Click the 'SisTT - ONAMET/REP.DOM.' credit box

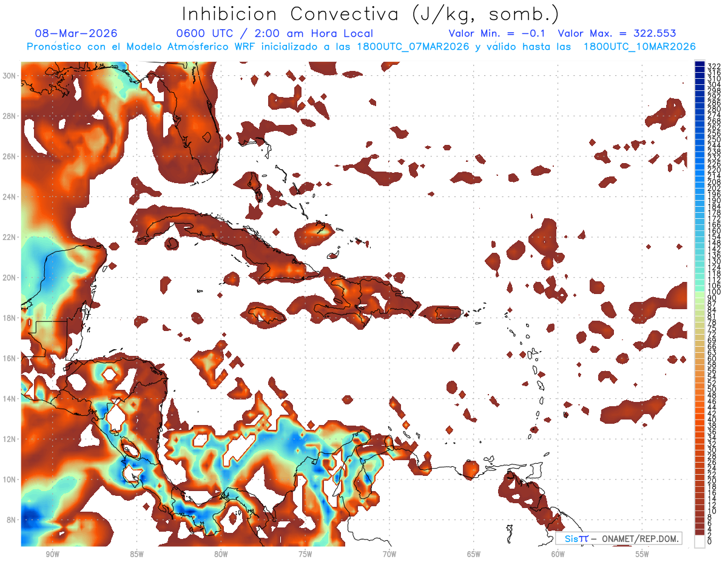pos(618,538)
